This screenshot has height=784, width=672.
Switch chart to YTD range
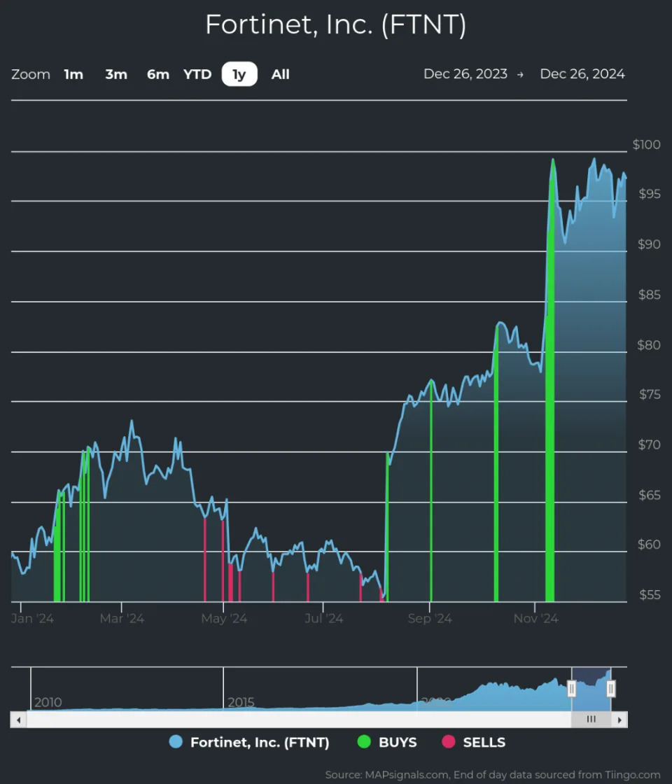tap(197, 74)
